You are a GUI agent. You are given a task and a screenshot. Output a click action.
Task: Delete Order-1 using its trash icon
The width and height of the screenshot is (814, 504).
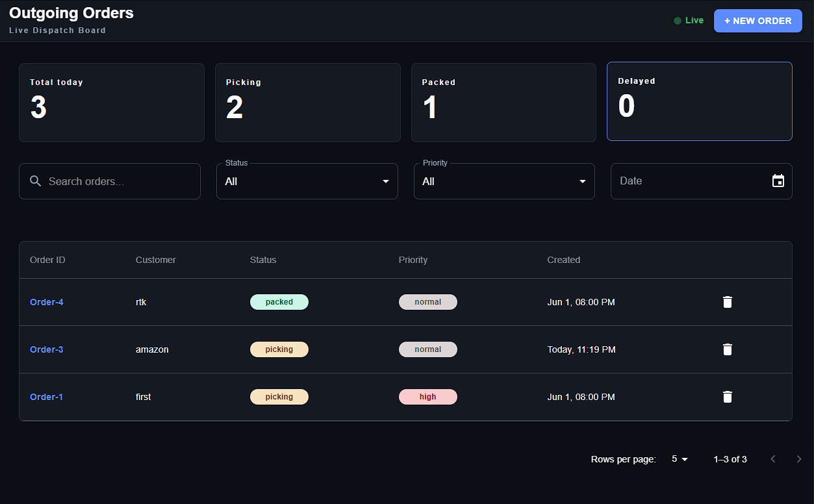(x=728, y=397)
